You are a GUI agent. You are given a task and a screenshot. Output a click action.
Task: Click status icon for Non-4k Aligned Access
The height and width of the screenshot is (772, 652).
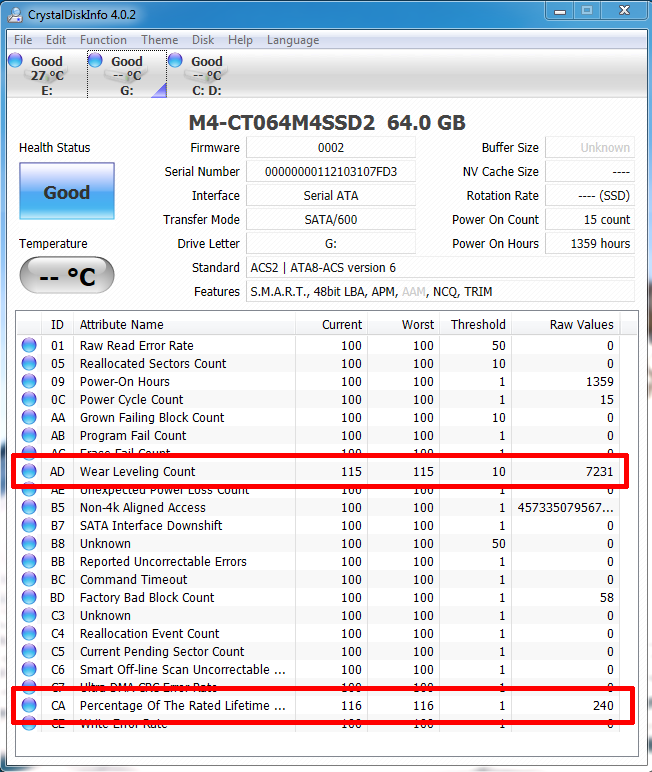29,507
